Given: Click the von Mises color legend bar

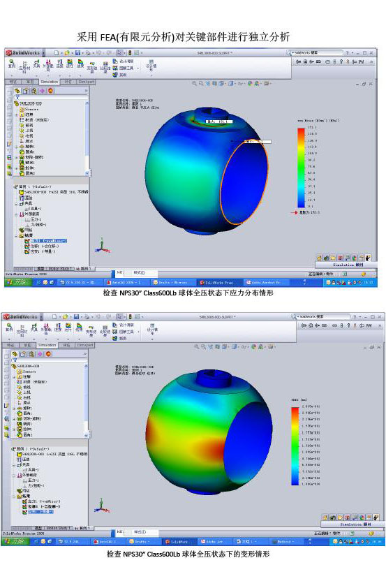Looking at the screenshot, I should (302, 168).
